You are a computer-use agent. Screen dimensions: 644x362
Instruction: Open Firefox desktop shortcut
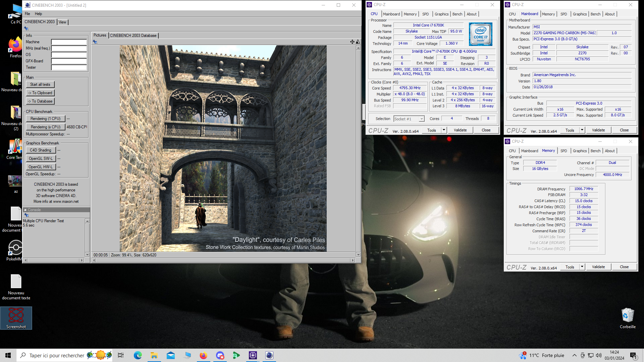[15, 48]
